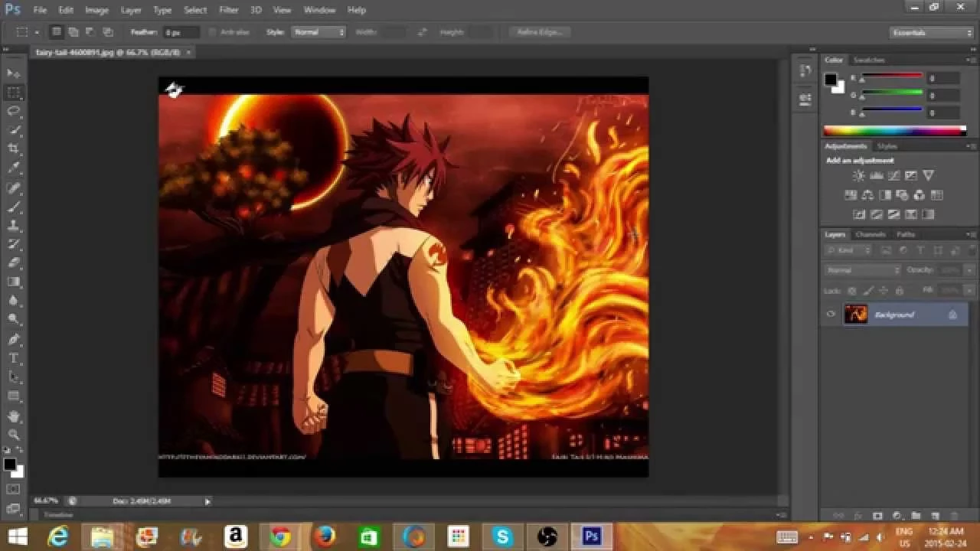
Task: Select the Rectangle shape tool
Action: [x=14, y=396]
